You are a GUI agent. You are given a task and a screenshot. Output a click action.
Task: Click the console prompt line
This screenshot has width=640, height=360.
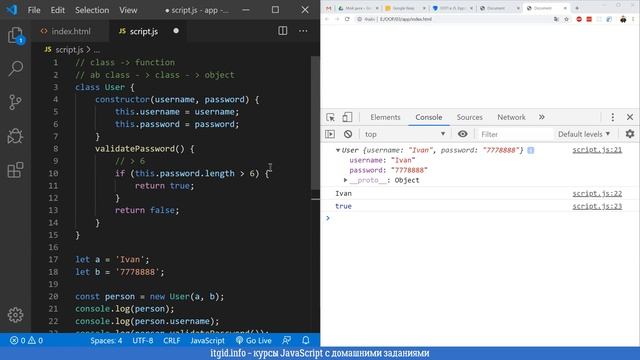(480, 218)
